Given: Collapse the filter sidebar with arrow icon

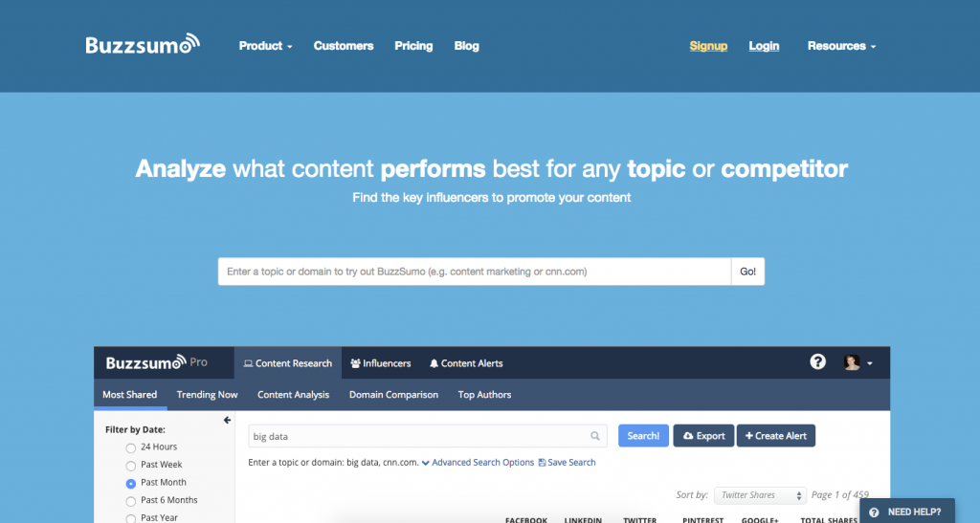Looking at the screenshot, I should 227,420.
